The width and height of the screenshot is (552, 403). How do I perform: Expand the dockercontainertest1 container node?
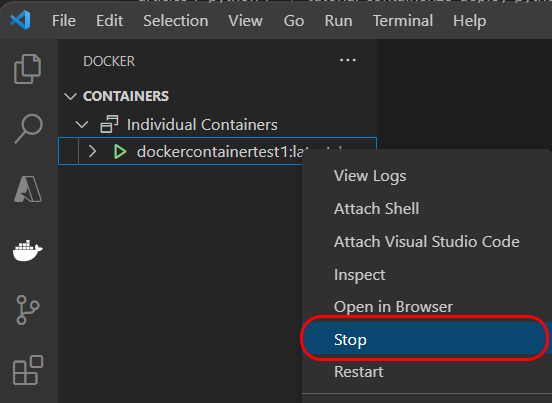(92, 151)
